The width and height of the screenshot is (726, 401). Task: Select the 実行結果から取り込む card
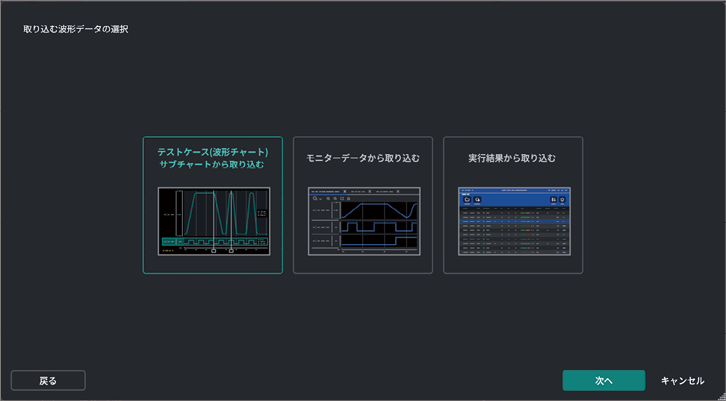[513, 205]
